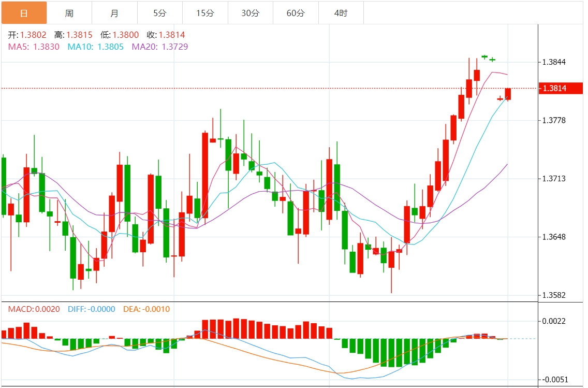Open the 60分 timeframe tab
588x388 pixels.
coord(296,13)
